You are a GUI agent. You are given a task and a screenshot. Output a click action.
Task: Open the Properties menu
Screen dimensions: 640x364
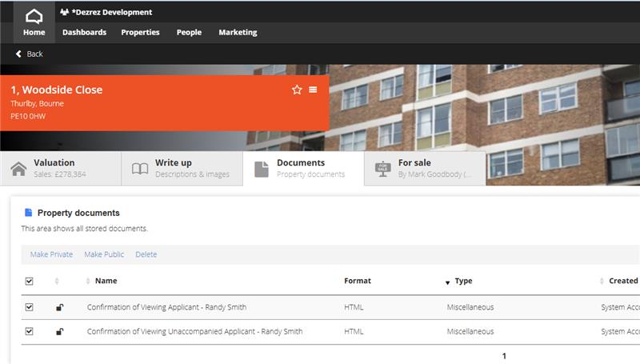click(x=140, y=32)
